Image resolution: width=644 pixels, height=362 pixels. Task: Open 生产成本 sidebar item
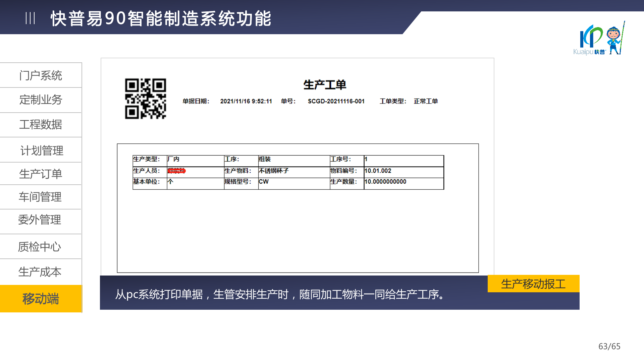40,272
